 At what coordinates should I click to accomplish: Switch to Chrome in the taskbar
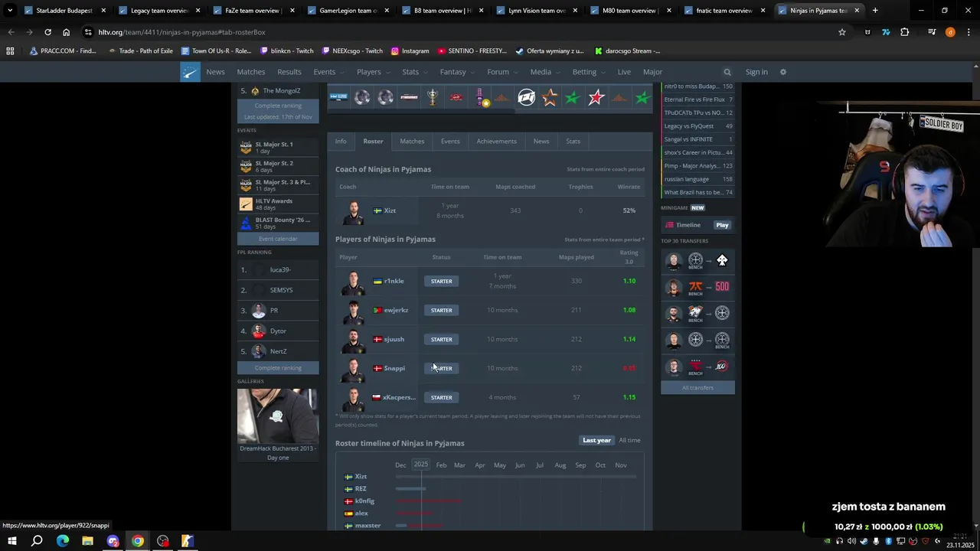pyautogui.click(x=138, y=541)
